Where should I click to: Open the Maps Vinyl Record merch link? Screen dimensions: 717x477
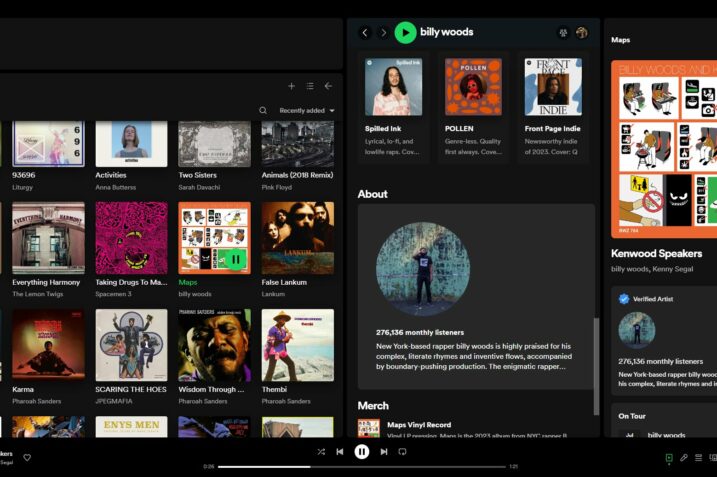coord(419,425)
